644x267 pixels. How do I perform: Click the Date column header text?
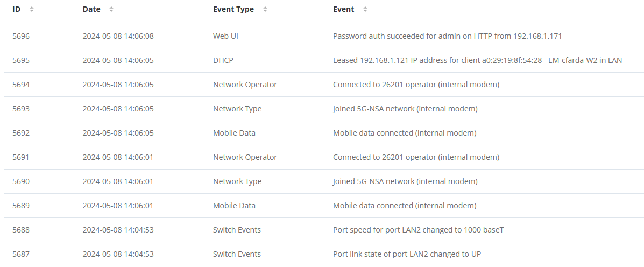coord(91,9)
